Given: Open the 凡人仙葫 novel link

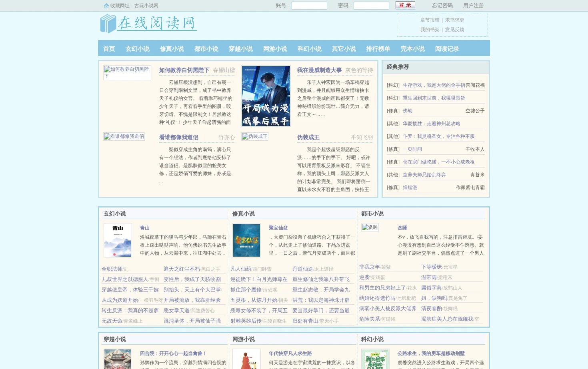Looking at the screenshot, I should pos(241,269).
